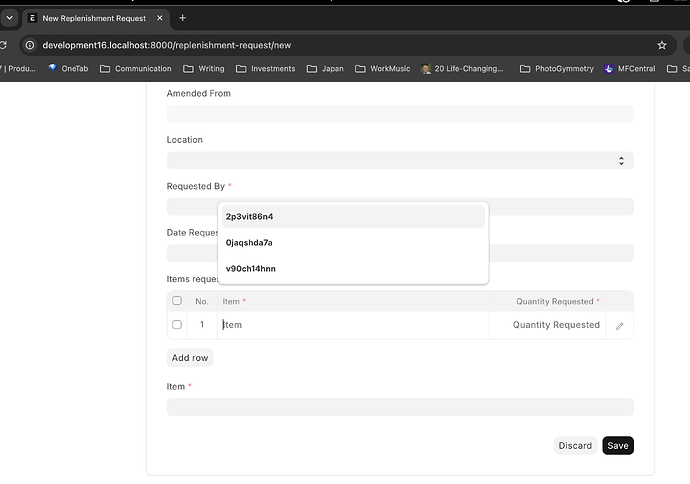Click the browser address bar URL

pos(166,45)
